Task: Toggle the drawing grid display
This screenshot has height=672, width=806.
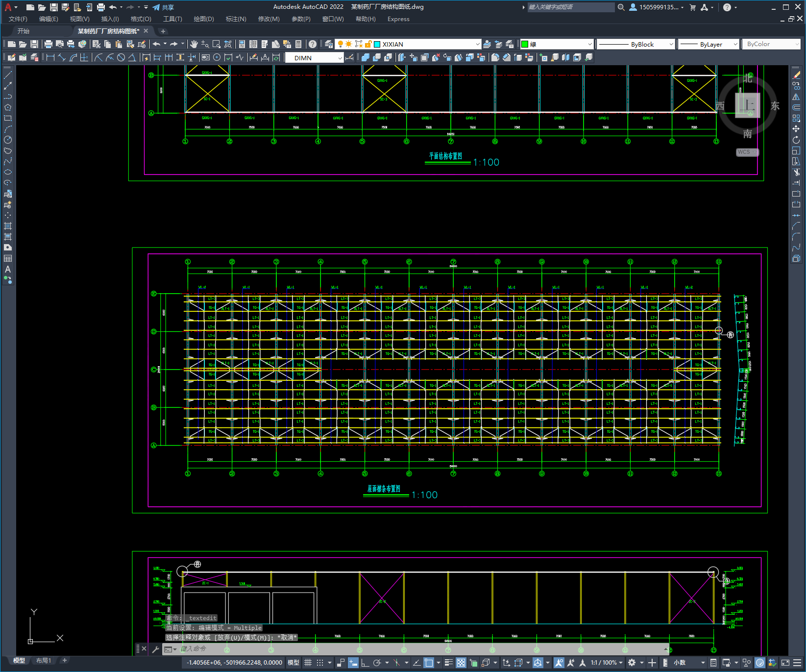Action: point(308,663)
